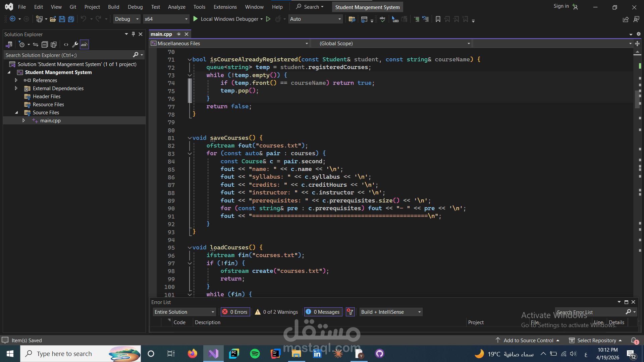The width and height of the screenshot is (644, 362).
Task: Click the Save All toolbar icon
Action: tap(71, 19)
